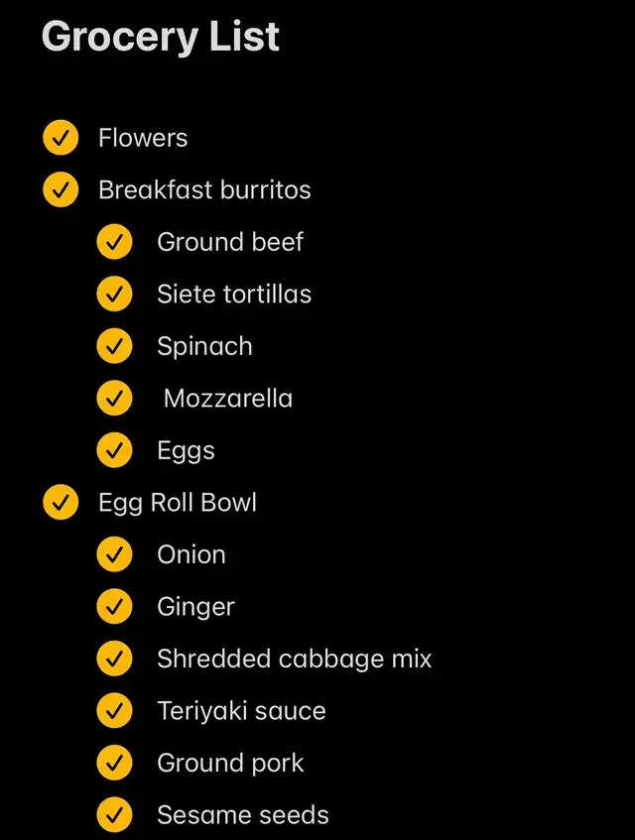Toggle Shredded cabbage mix checkbox
Image resolution: width=635 pixels, height=840 pixels.
[115, 659]
